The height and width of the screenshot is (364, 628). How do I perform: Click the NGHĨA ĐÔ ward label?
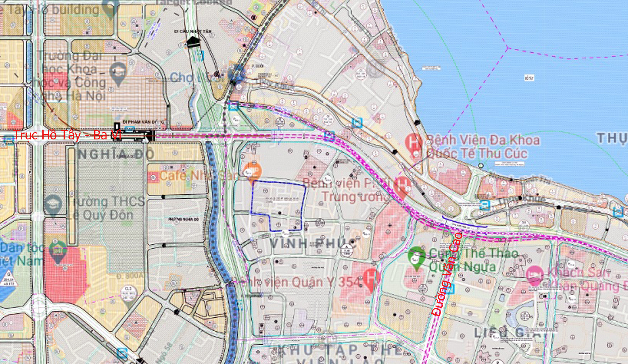click(x=116, y=154)
